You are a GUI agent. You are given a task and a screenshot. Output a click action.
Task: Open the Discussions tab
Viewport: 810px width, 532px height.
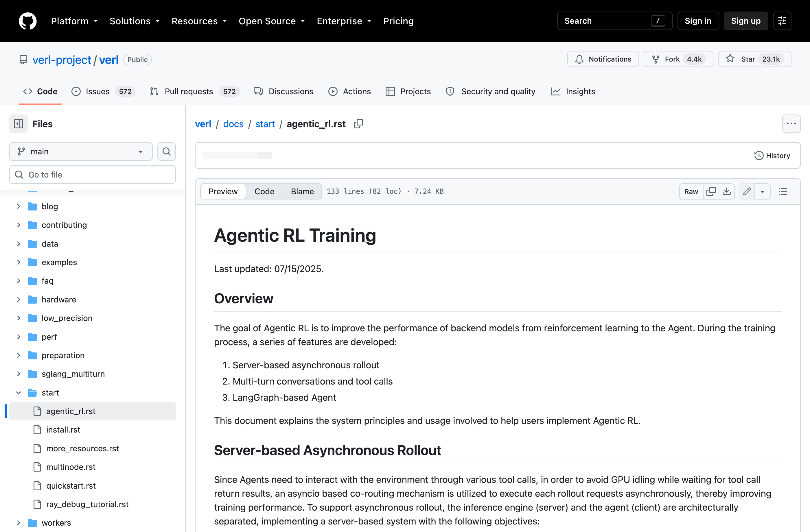[x=283, y=91]
